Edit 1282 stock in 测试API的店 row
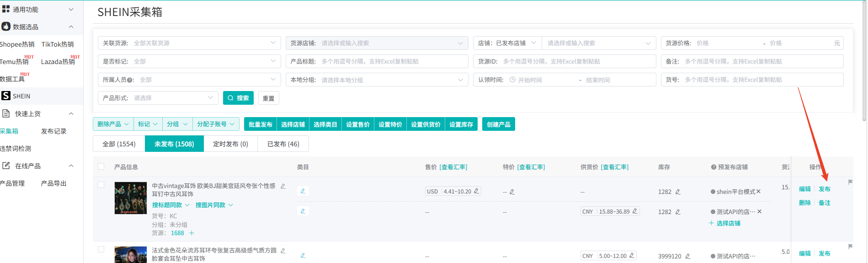Image resolution: width=868 pixels, height=263 pixels. click(x=678, y=212)
